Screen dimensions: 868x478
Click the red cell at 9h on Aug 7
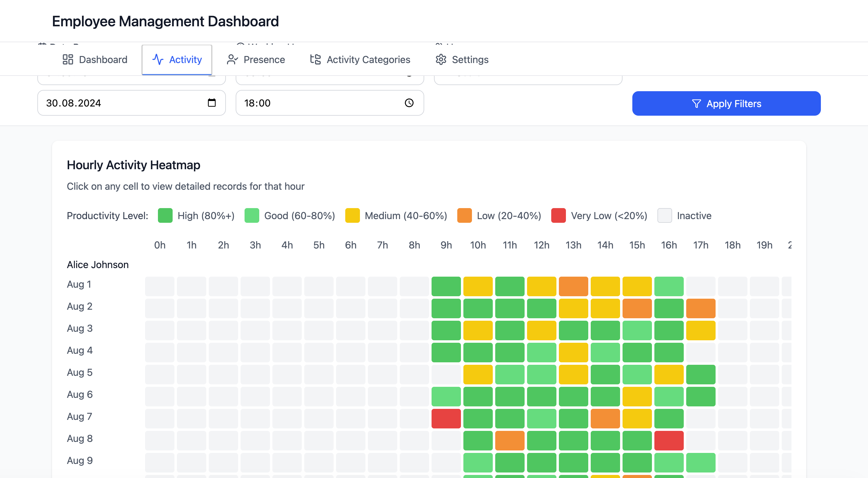pyautogui.click(x=446, y=418)
